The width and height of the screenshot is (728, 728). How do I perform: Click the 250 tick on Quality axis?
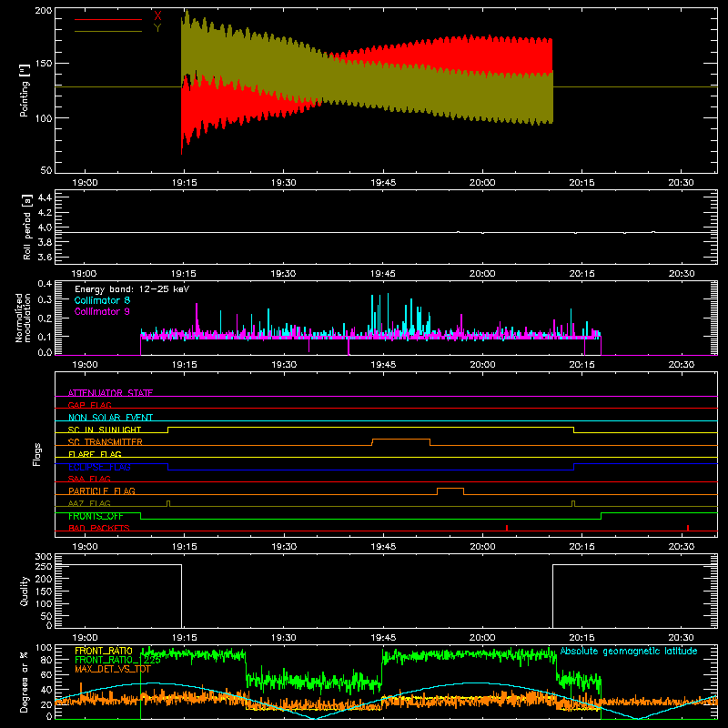(x=44, y=566)
